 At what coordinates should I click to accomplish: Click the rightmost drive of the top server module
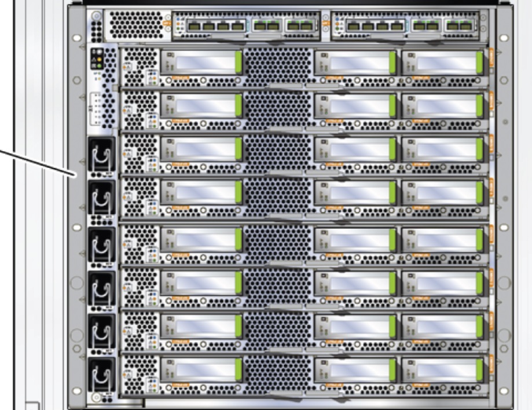pyautogui.click(x=442, y=63)
